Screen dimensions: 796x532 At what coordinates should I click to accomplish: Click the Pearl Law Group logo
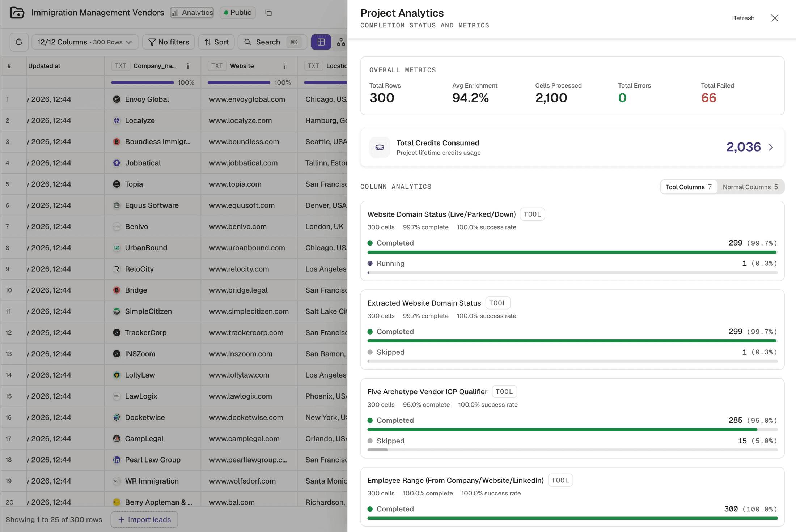tap(117, 460)
